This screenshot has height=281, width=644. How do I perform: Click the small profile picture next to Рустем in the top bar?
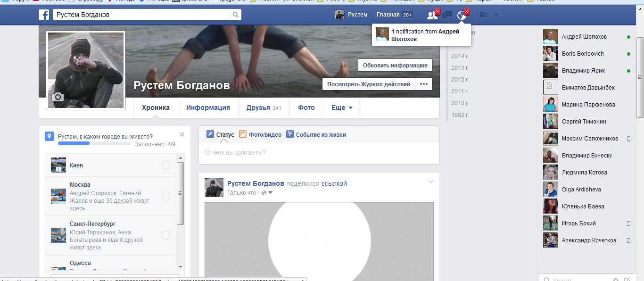pos(340,15)
